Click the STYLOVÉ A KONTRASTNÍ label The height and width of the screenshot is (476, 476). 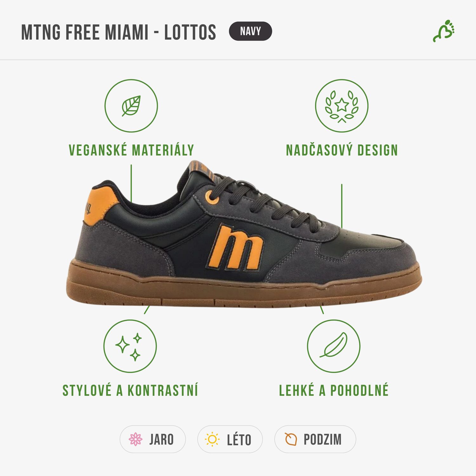coord(130,390)
